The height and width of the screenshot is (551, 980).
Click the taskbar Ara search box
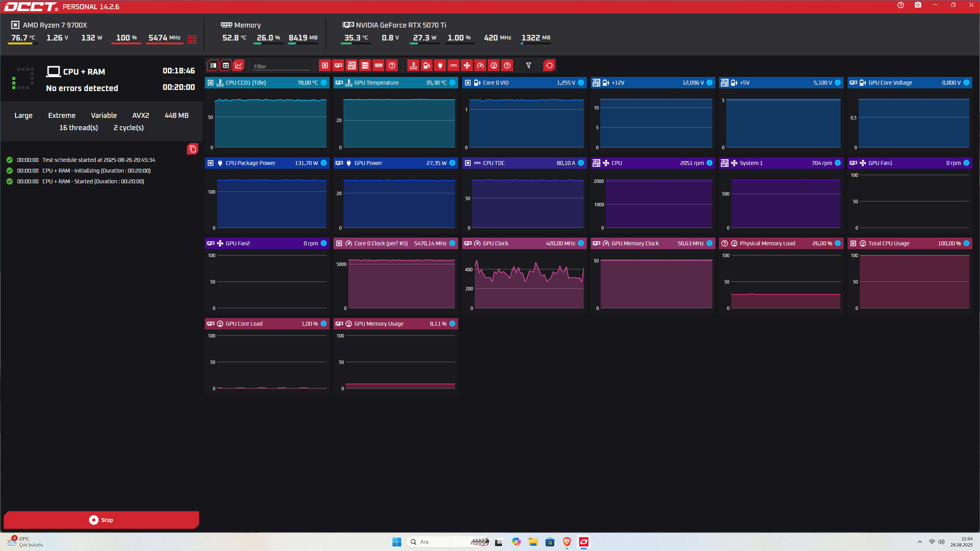[x=448, y=542]
